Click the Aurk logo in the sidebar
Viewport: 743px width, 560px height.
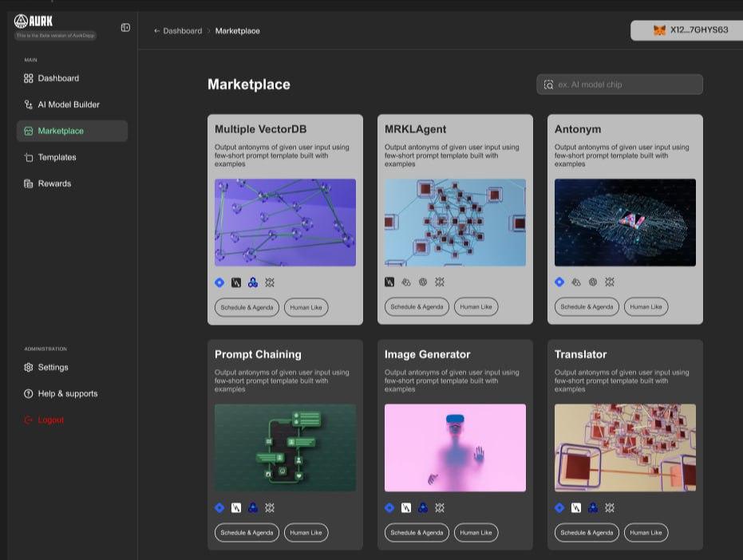tap(34, 22)
